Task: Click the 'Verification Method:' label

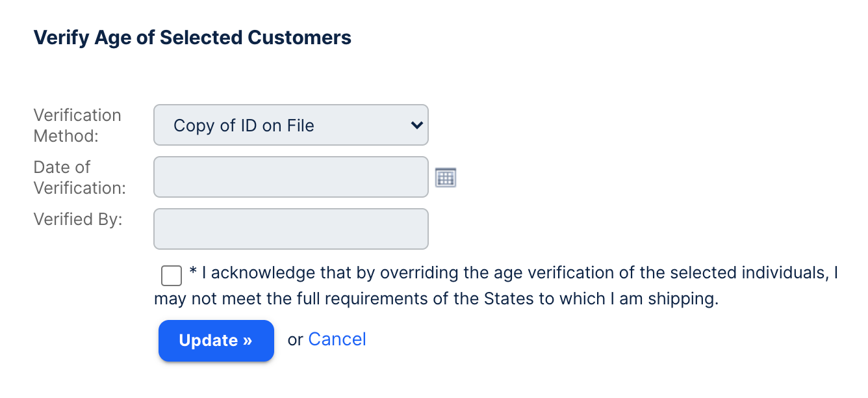Action: pyautogui.click(x=77, y=126)
